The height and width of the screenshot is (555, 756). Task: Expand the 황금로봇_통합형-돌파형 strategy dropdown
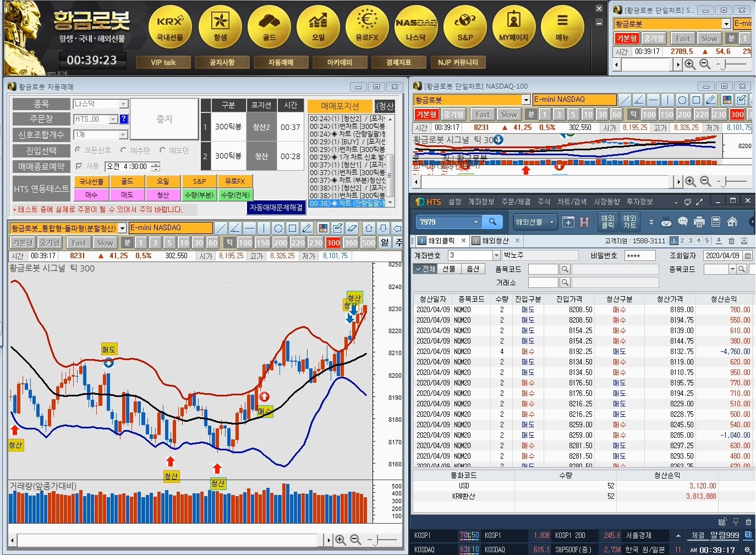pyautogui.click(x=122, y=228)
